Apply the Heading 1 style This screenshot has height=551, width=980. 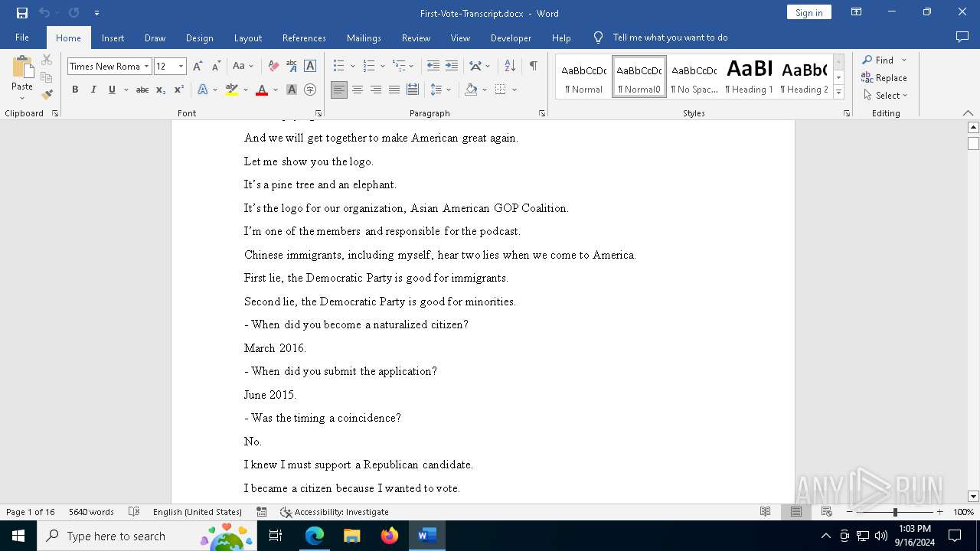tap(750, 77)
